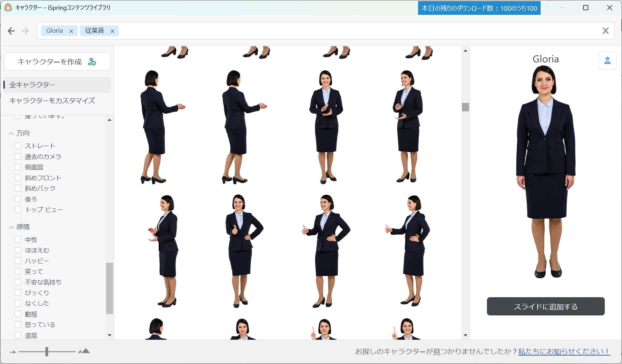Remove the 従業員 filter tag
Screen dimensions: 622x364
(x=112, y=31)
